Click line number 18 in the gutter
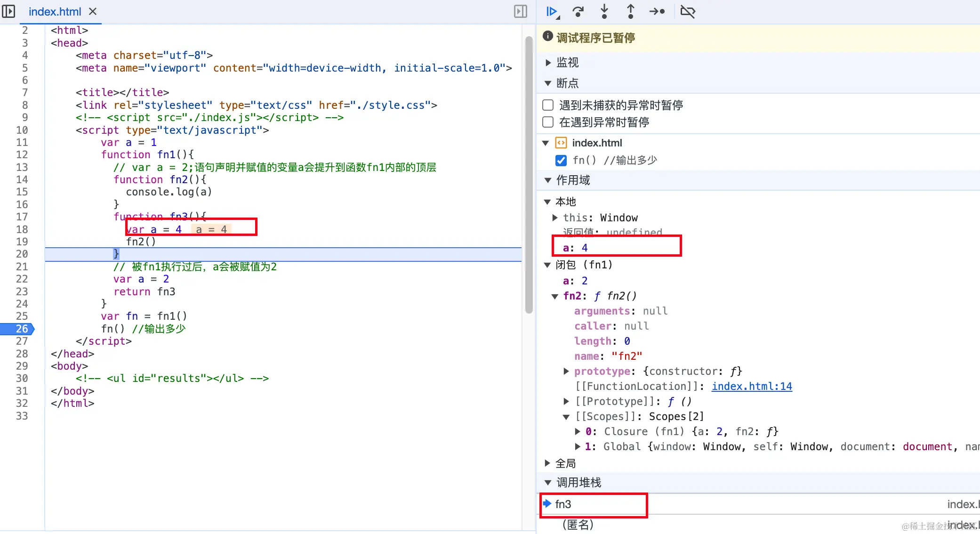Screen dimensions: 980x534 point(22,229)
